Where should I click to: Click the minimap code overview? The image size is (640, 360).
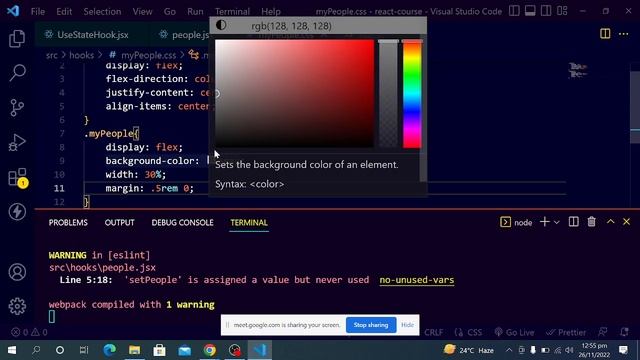click(x=578, y=71)
